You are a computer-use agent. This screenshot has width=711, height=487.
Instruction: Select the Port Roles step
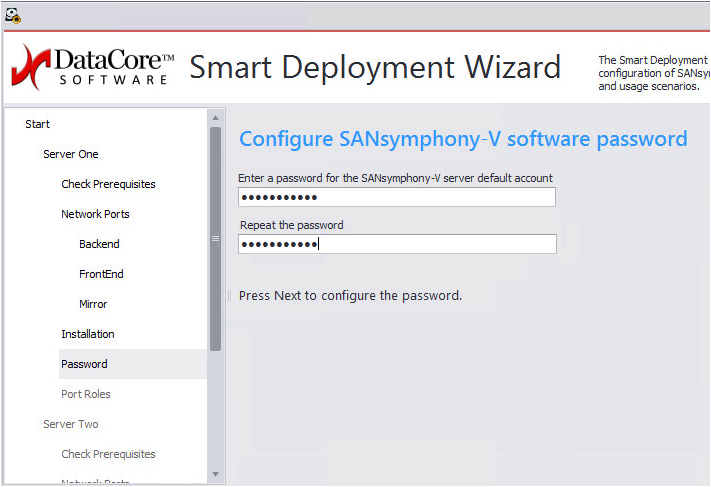click(x=86, y=394)
